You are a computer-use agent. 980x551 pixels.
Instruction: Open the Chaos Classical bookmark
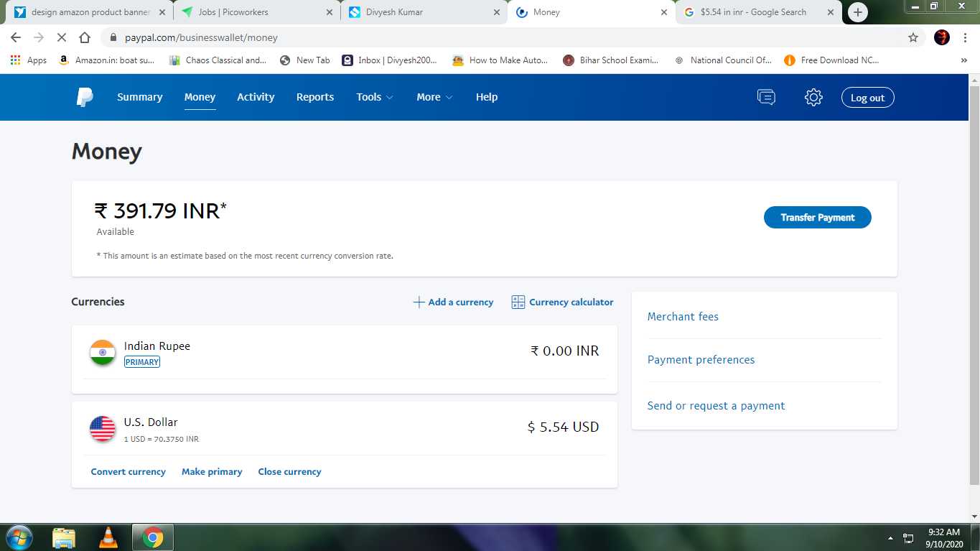click(218, 60)
